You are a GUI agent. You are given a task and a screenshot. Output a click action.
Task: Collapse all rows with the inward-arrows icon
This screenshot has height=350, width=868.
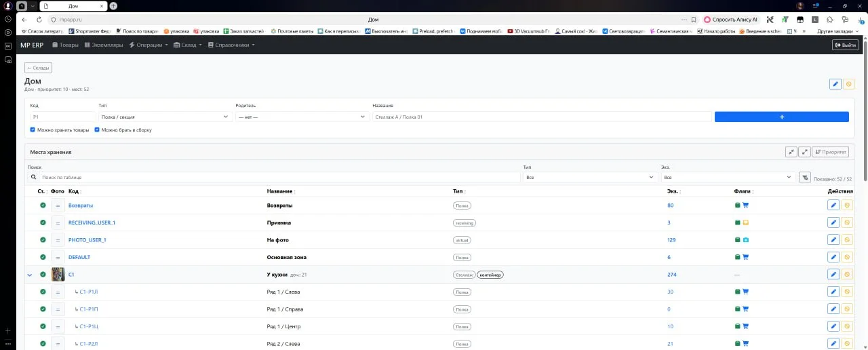point(791,152)
